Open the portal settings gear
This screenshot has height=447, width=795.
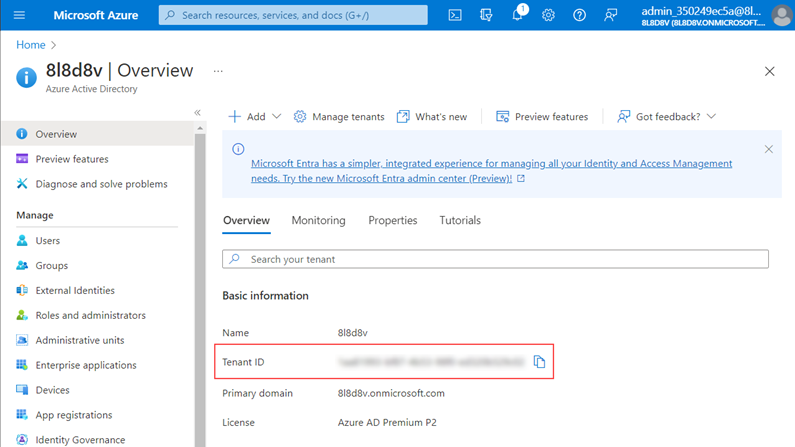[x=548, y=15]
